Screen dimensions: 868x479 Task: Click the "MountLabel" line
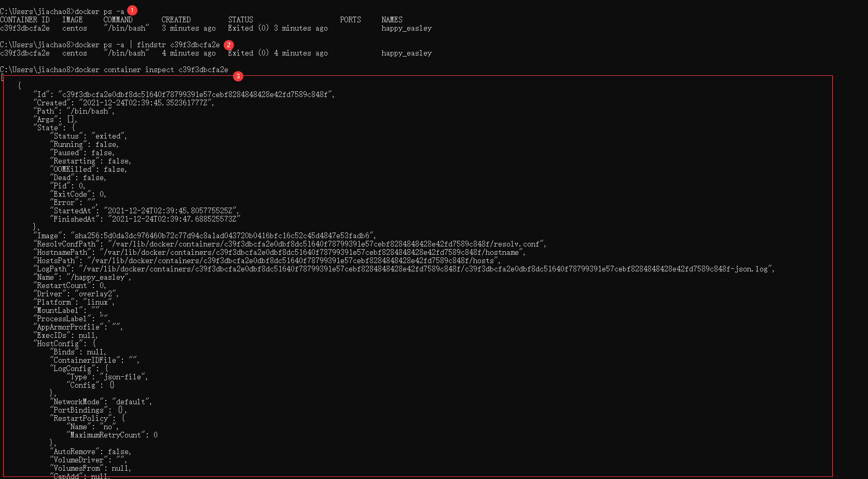68,310
